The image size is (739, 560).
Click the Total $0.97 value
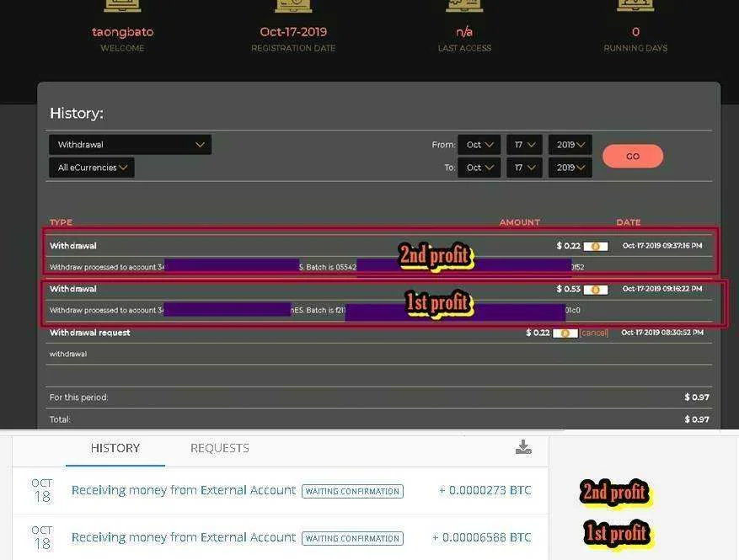pos(697,419)
